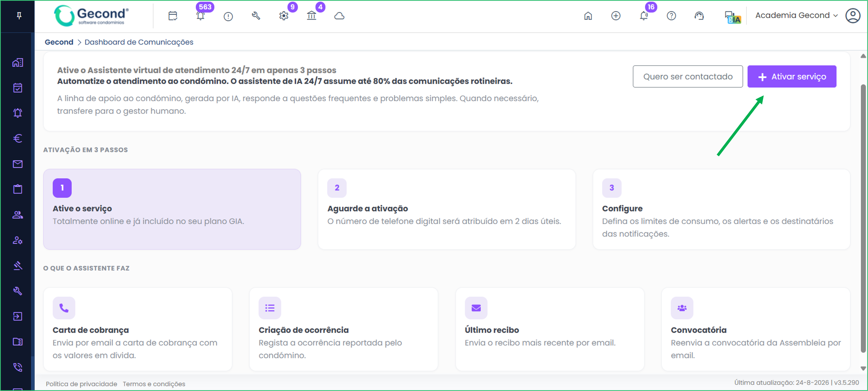
Task: Click the 'Convocatória' title
Action: pos(698,330)
